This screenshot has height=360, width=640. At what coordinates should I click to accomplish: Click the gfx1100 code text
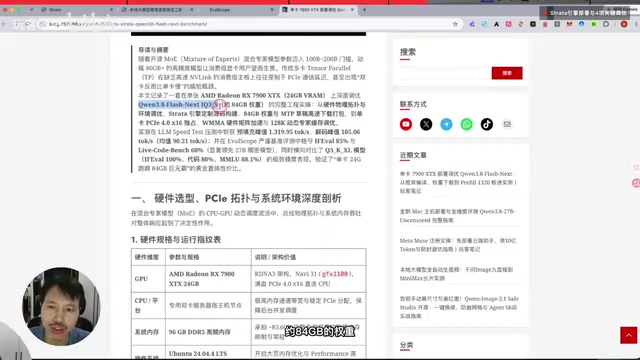coord(335,274)
